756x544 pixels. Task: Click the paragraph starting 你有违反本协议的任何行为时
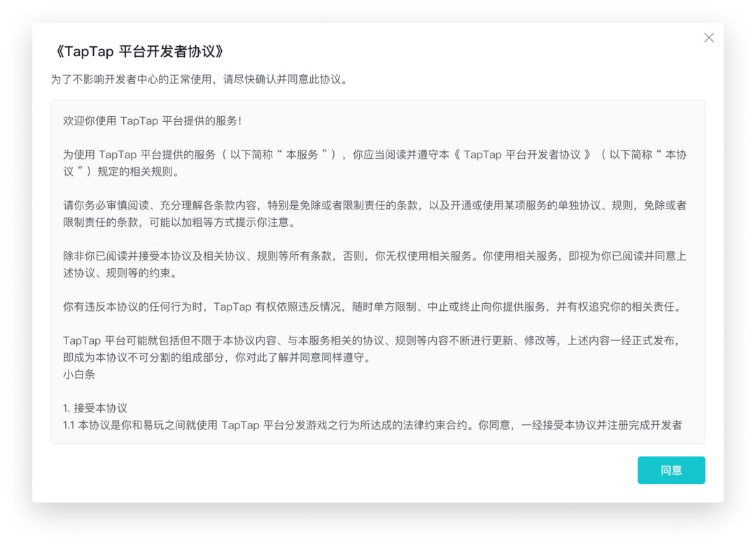pos(372,307)
